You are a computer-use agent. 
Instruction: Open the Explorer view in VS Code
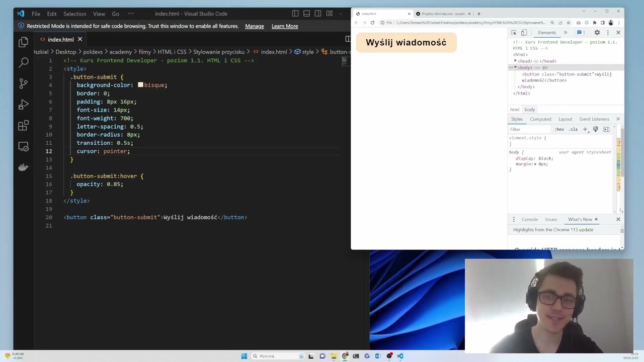23,43
